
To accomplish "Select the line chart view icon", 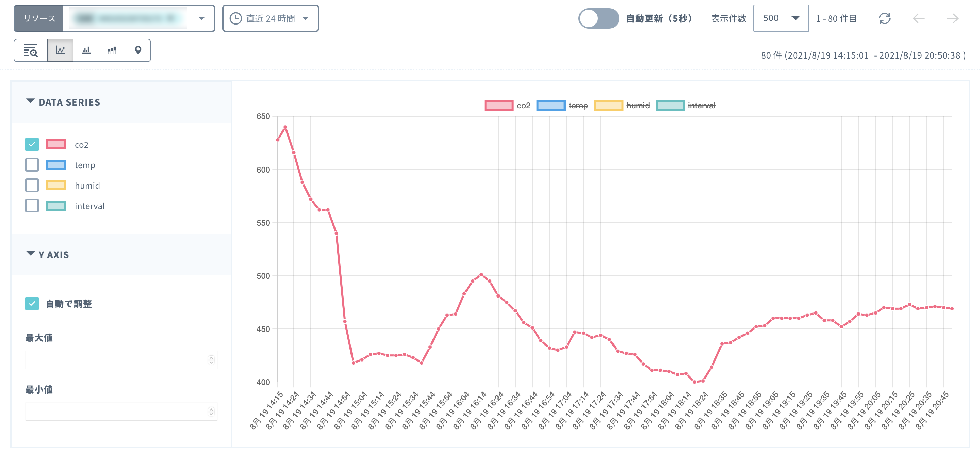I will (60, 50).
